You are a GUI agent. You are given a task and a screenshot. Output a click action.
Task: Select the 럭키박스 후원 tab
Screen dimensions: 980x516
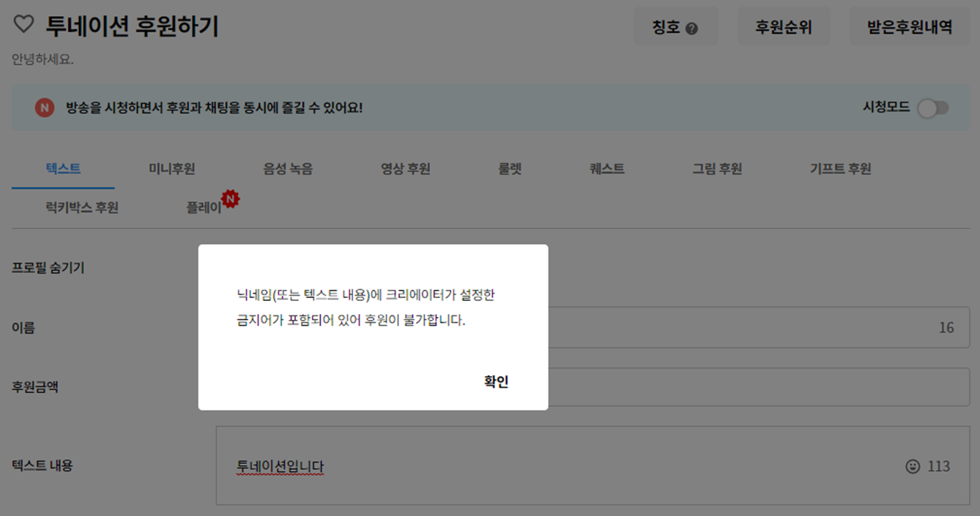(x=82, y=207)
